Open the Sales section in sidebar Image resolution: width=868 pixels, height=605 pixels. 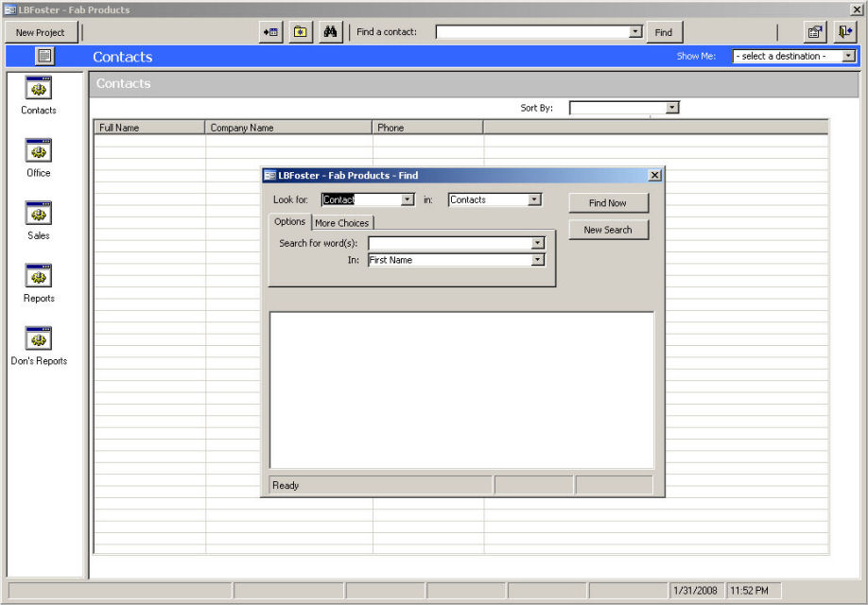(39, 220)
